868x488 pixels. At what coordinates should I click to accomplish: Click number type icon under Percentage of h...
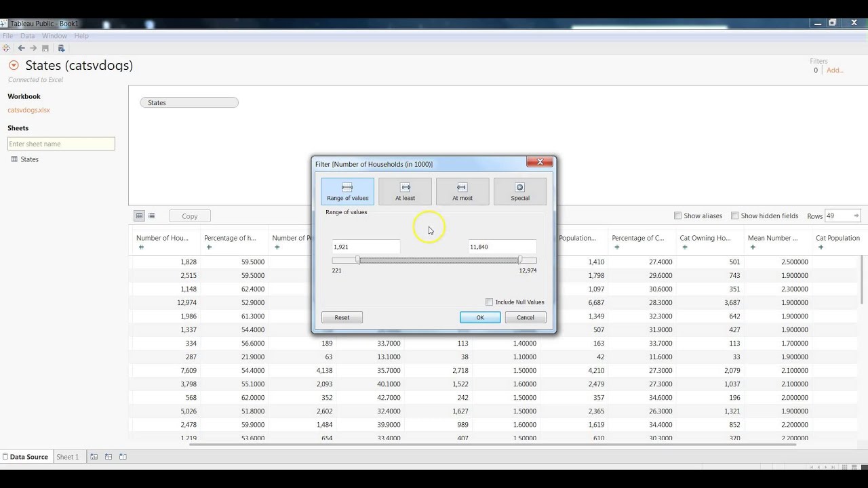click(209, 247)
